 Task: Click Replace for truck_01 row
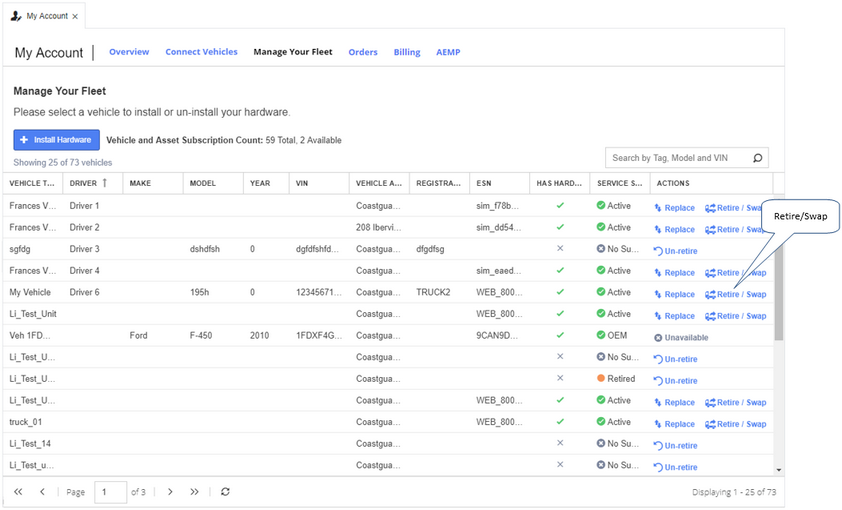pyautogui.click(x=674, y=424)
